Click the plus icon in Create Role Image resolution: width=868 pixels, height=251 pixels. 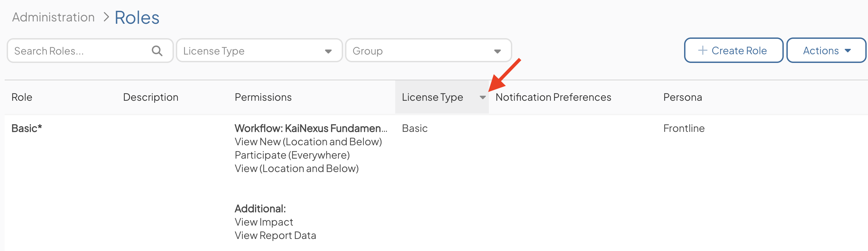tap(702, 51)
